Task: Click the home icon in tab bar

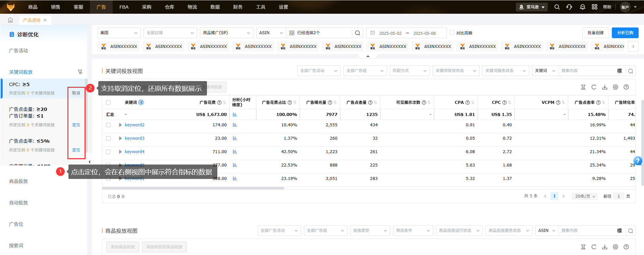Action: click(10, 20)
